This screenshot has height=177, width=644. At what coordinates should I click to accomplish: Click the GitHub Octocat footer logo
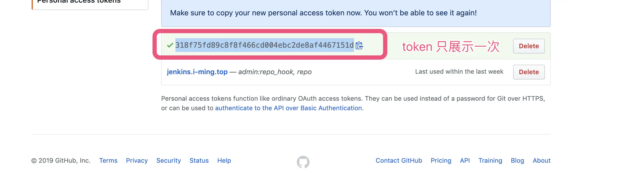pos(303,162)
